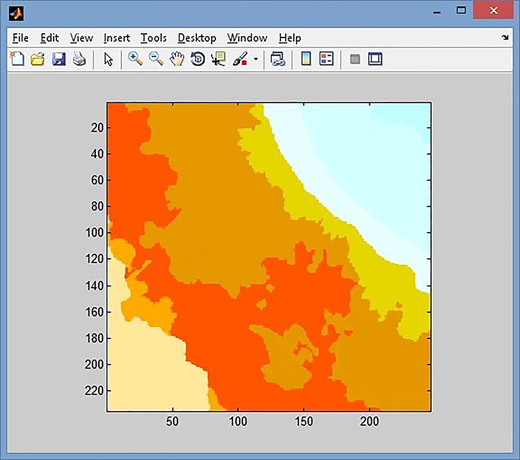Viewport: 520px width, 460px height.
Task: Toggle the Data Cursor tool
Action: coord(218,59)
